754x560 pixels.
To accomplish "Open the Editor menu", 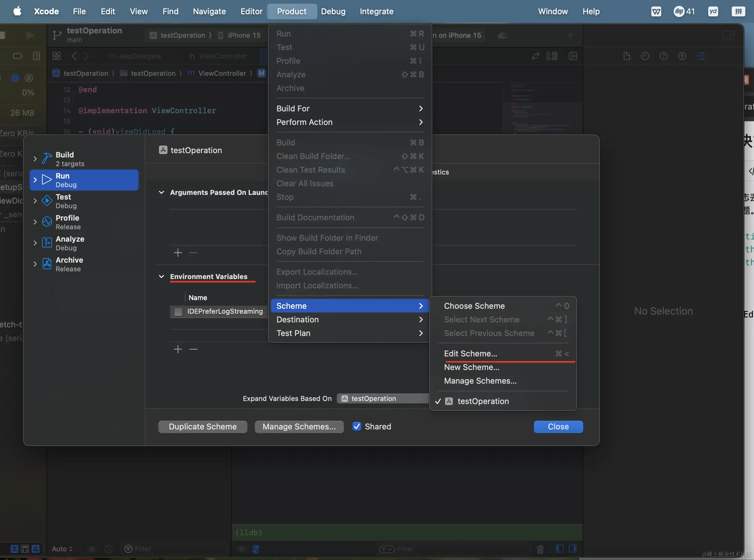I will 251,11.
